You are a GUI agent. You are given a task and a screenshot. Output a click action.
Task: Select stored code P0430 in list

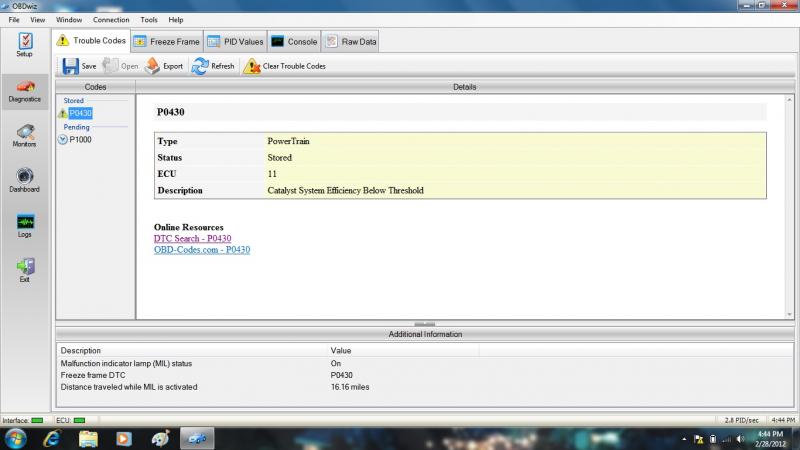(x=80, y=113)
